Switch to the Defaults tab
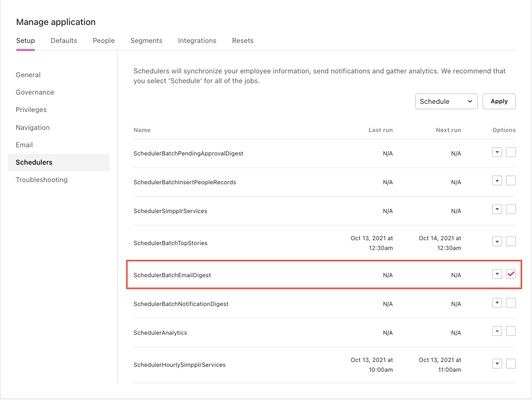 pos(64,41)
